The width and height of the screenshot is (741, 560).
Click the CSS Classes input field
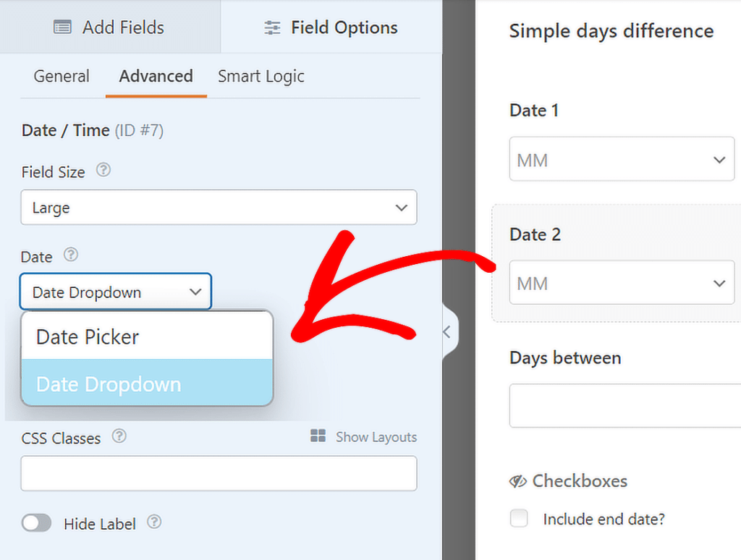(x=217, y=473)
